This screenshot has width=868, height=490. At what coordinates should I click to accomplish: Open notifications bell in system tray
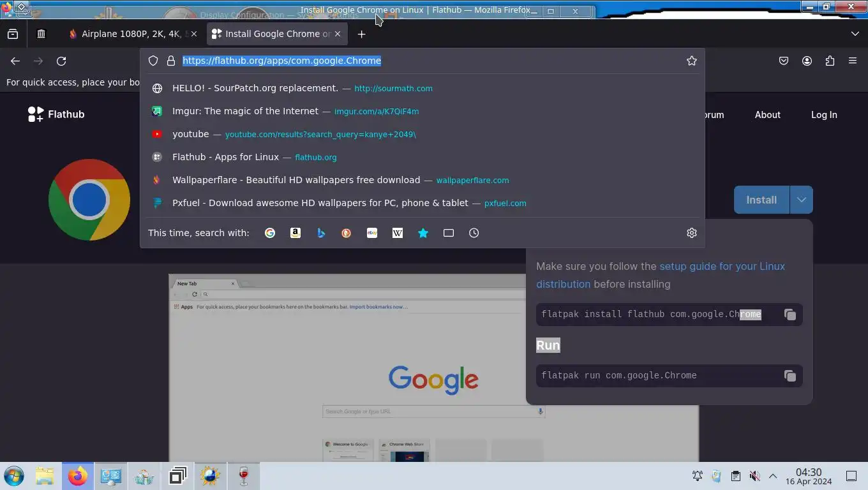pyautogui.click(x=698, y=476)
